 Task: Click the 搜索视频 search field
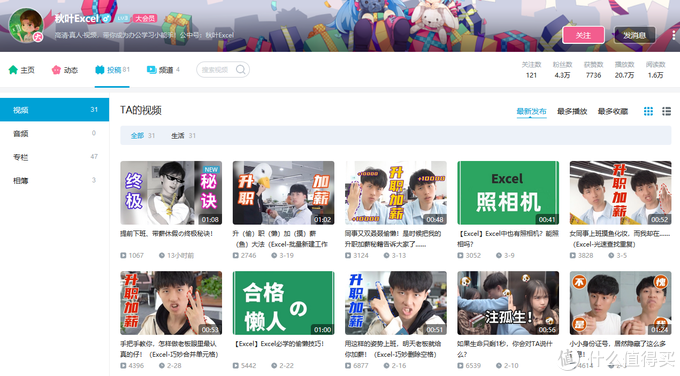tap(222, 69)
